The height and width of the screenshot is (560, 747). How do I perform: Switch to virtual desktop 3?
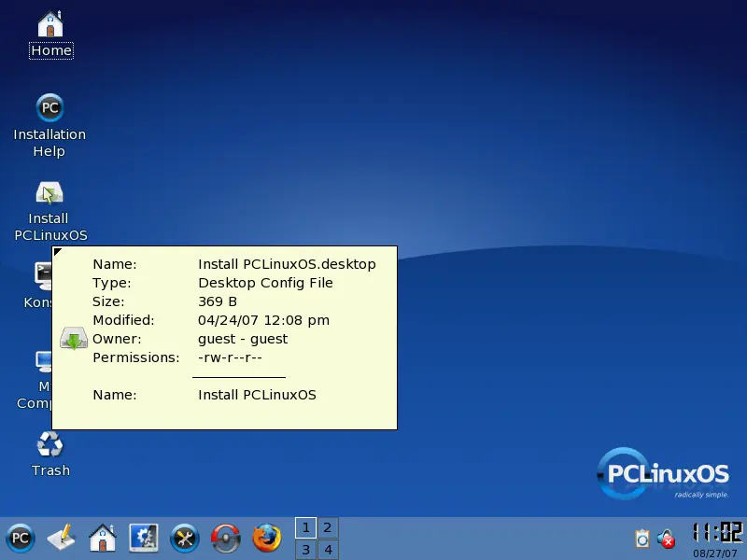point(306,550)
